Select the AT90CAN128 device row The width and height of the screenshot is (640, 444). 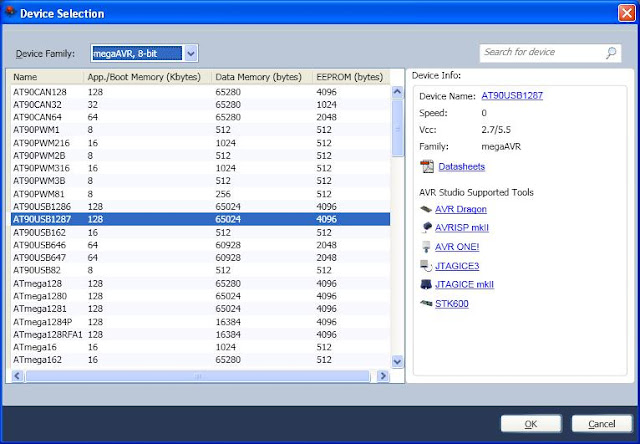click(x=200, y=92)
